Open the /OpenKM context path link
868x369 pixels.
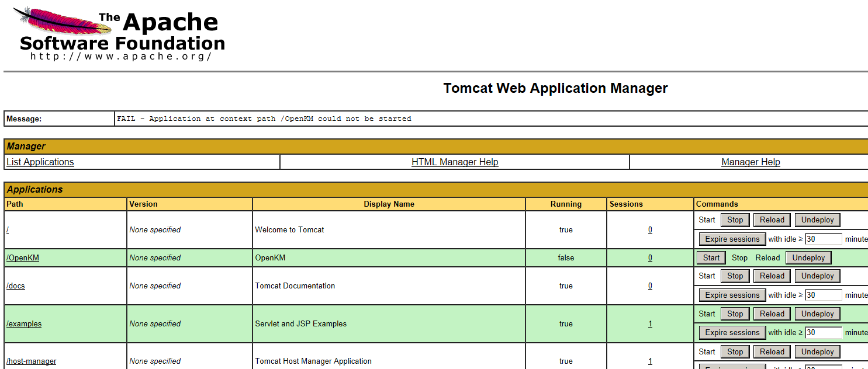coord(22,257)
